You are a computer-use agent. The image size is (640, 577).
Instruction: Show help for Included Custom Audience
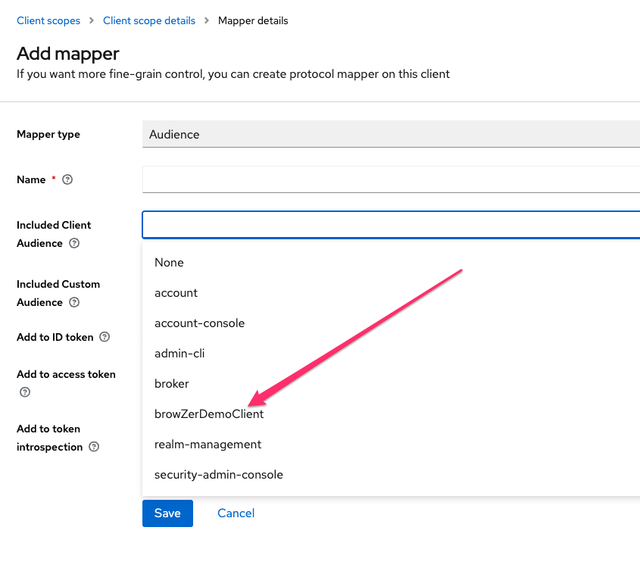(x=74, y=302)
